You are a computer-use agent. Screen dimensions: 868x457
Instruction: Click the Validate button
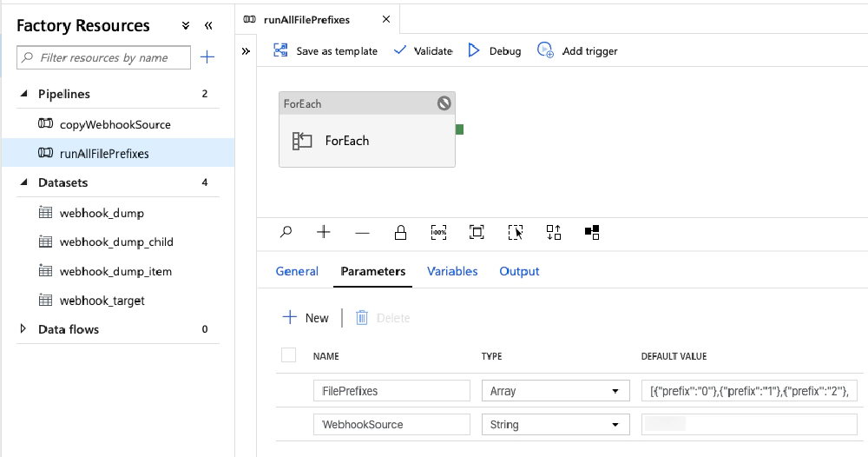pyautogui.click(x=423, y=51)
